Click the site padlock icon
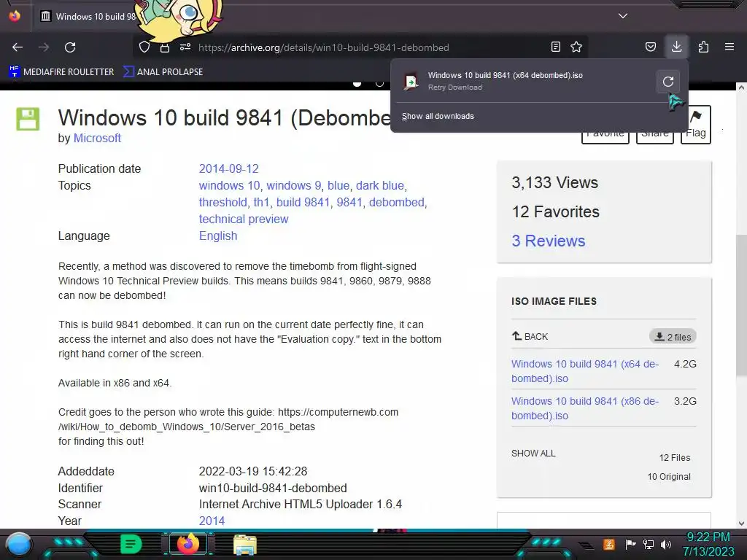This screenshot has height=560, width=747. [x=164, y=47]
